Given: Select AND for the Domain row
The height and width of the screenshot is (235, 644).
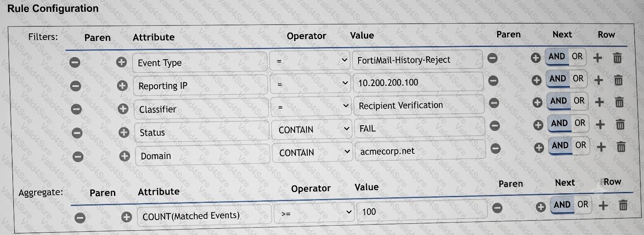Looking at the screenshot, I should [560, 145].
